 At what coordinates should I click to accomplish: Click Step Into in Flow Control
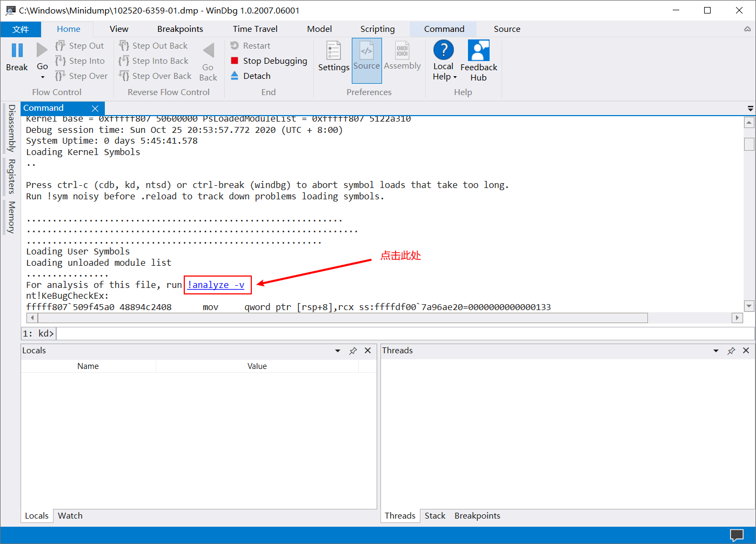coord(80,61)
